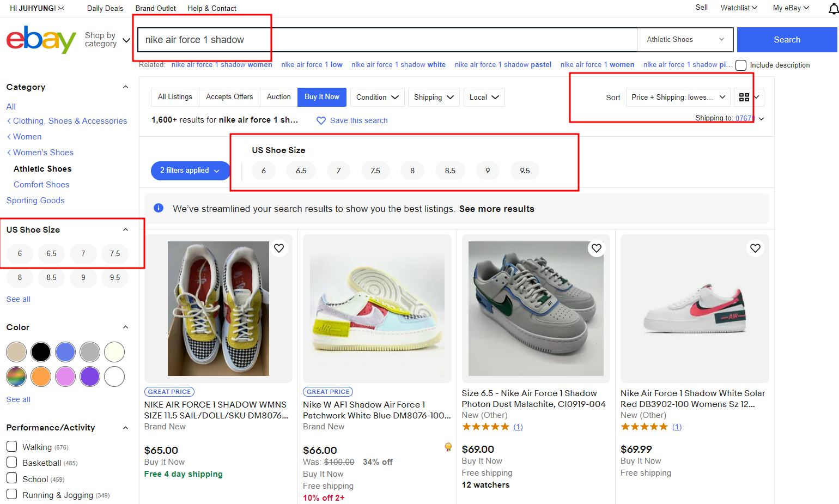This screenshot has height=504, width=839.
Task: Select the purple color swatch
Action: coord(90,377)
